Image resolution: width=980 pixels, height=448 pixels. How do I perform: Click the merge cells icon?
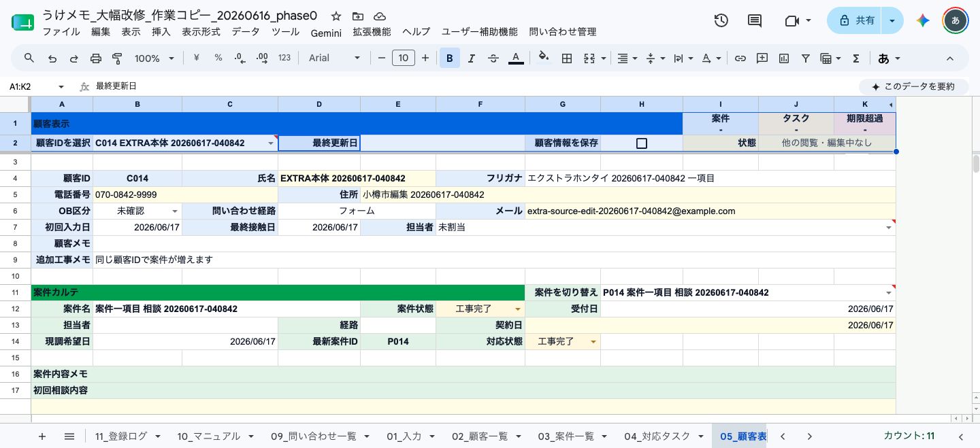[x=589, y=58]
